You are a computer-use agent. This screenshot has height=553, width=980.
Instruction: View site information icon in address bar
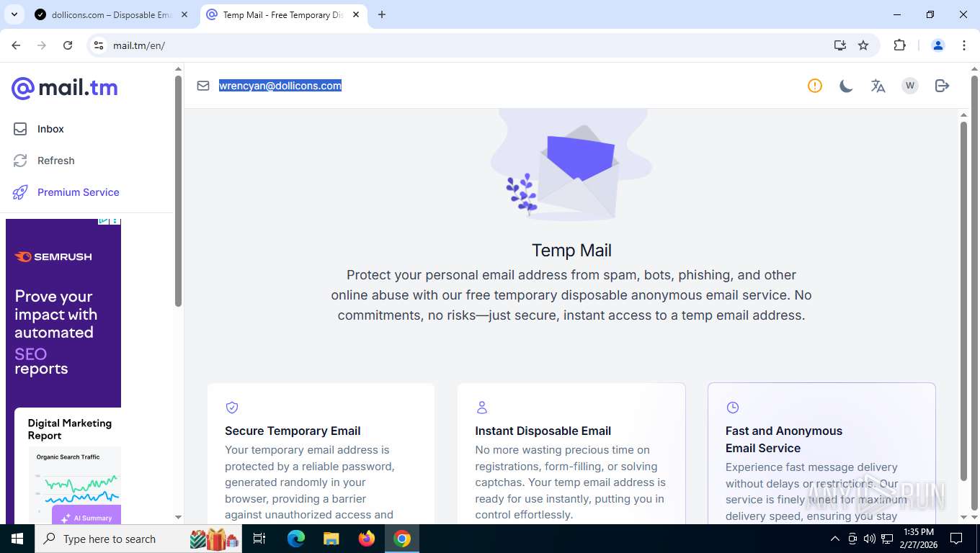(x=99, y=45)
